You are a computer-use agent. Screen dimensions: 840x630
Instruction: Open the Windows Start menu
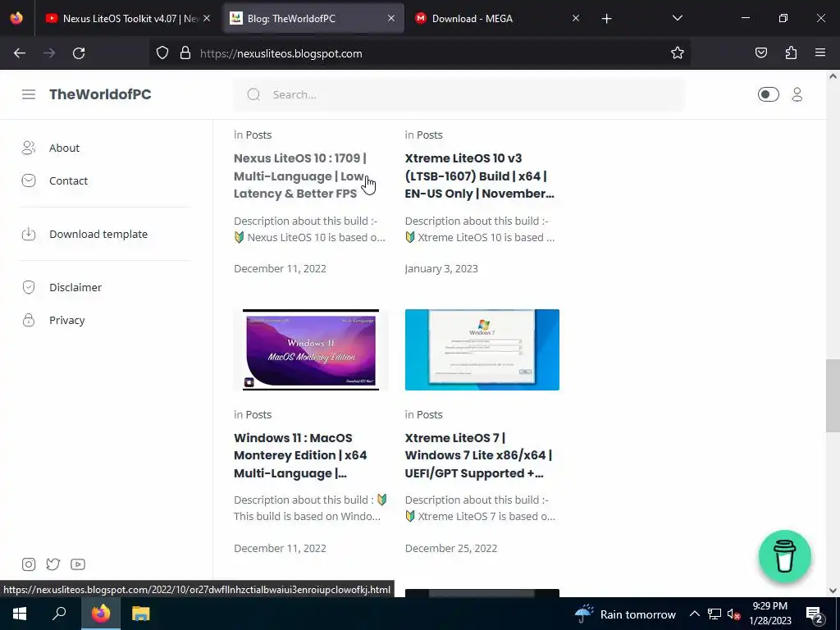(x=20, y=614)
